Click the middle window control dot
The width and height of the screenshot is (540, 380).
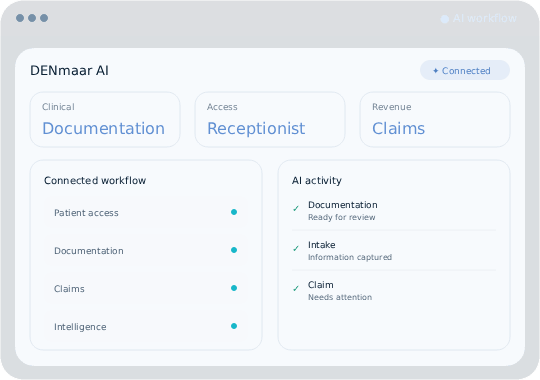pyautogui.click(x=32, y=18)
